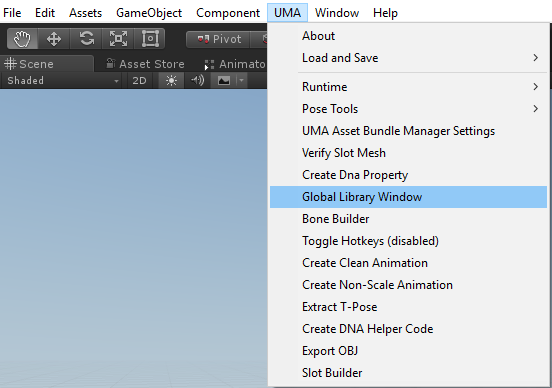The width and height of the screenshot is (552, 388).
Task: Open Global Library Window
Action: 408,197
